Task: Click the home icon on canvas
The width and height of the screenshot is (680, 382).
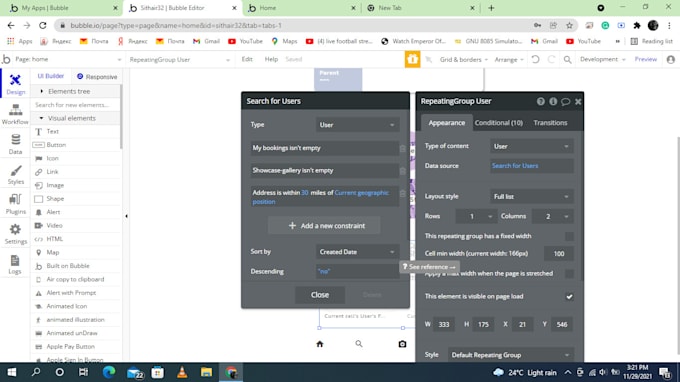Action: point(320,344)
